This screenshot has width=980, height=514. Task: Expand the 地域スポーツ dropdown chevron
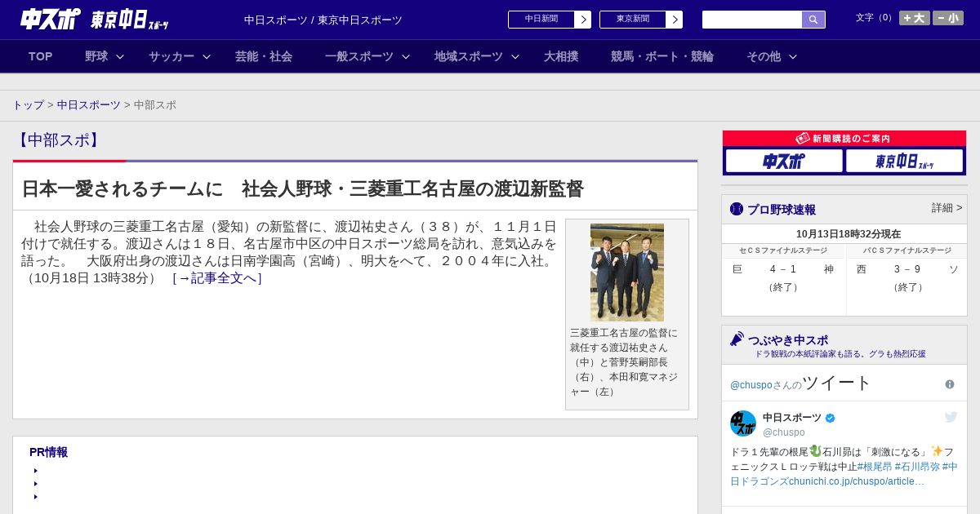[x=515, y=56]
